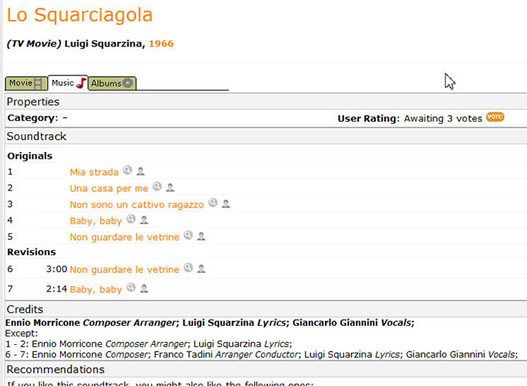This screenshot has height=386, width=527.
Task: Click person icon next to track 5 Non guardare le vetrine
Action: pos(201,236)
